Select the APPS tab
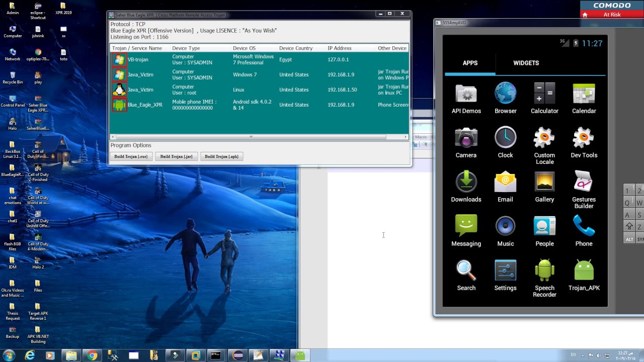The height and width of the screenshot is (362, 644). [x=470, y=63]
